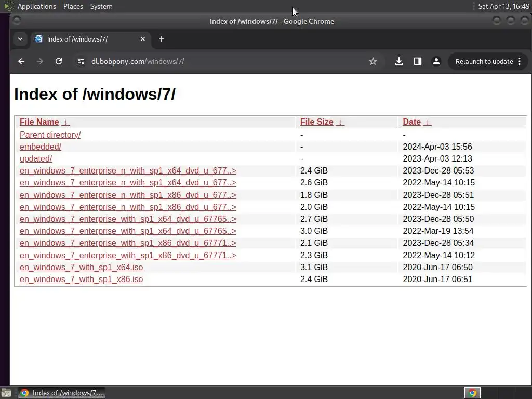Screen dimensions: 532x399
Task: Click the Chrome window in taskbar
Action: [61, 393]
